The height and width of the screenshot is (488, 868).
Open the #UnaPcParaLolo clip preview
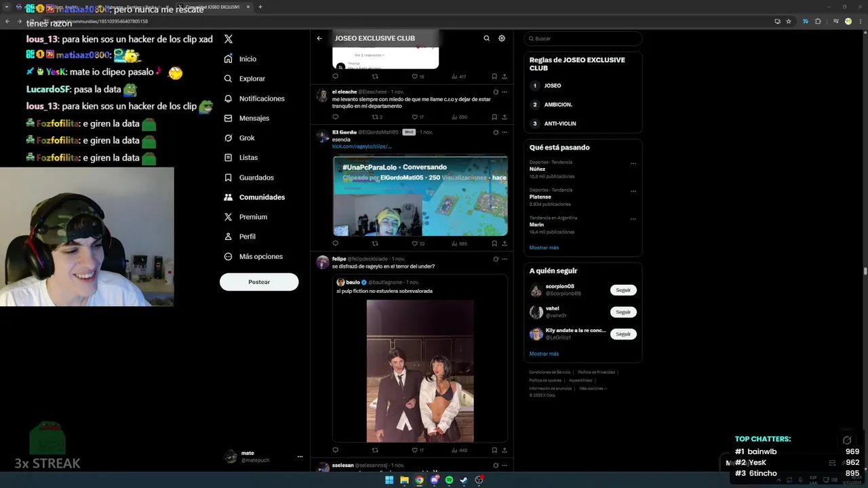(420, 196)
